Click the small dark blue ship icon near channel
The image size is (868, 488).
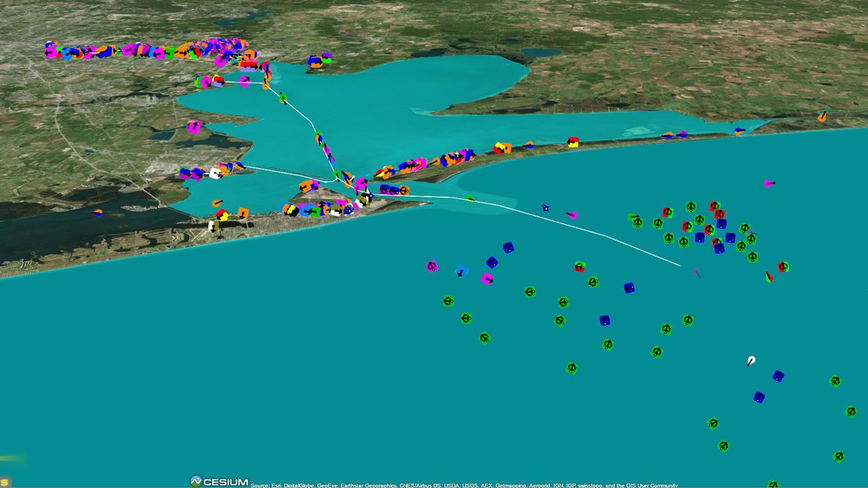[x=545, y=208]
